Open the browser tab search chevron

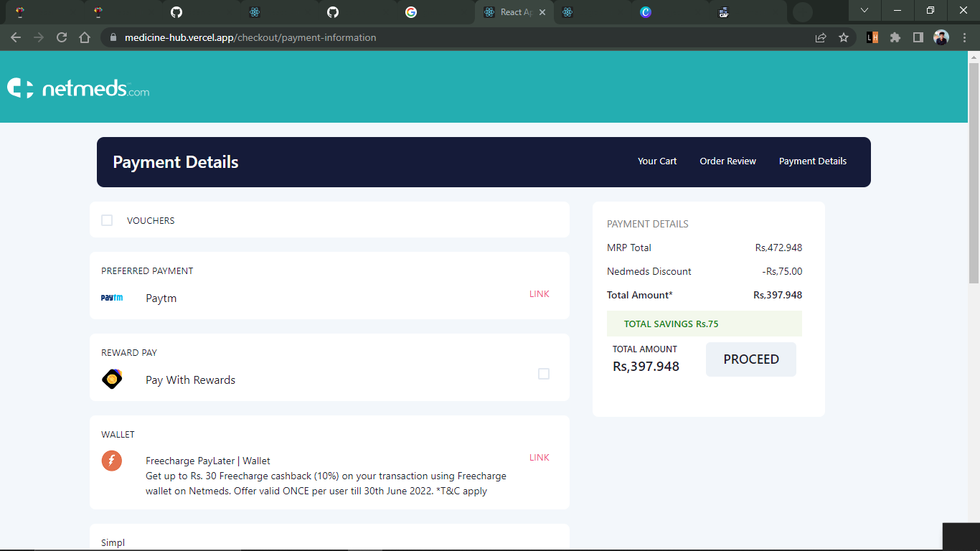point(864,11)
